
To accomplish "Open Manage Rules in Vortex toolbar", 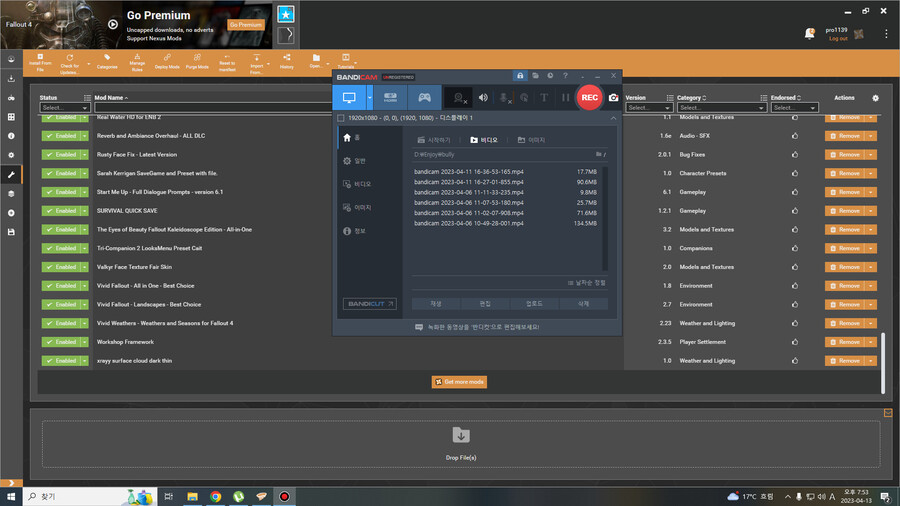I will 137,62.
